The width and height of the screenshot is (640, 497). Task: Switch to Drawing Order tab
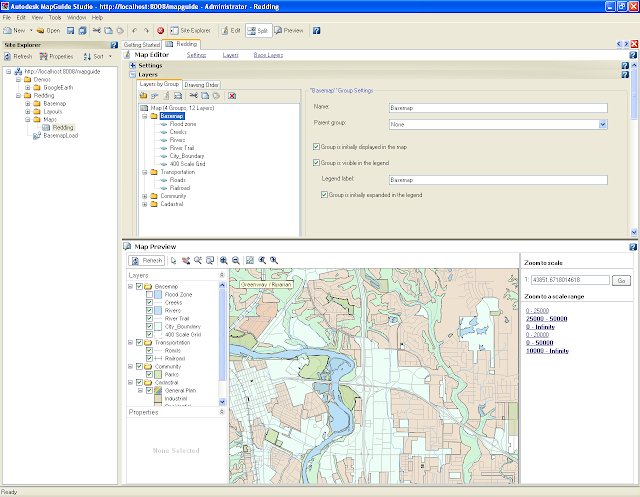coord(201,85)
